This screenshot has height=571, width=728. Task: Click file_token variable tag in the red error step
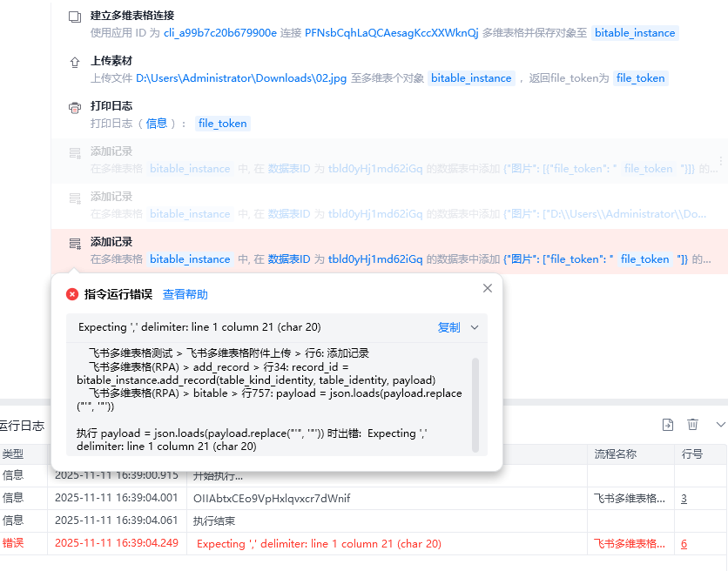[645, 259]
